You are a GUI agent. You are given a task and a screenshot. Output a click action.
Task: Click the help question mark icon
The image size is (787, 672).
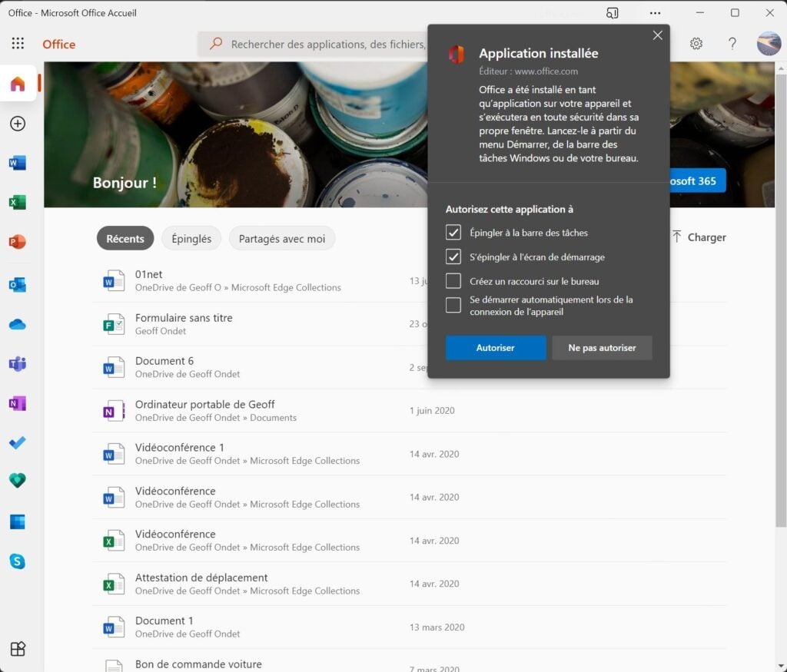coord(732,44)
